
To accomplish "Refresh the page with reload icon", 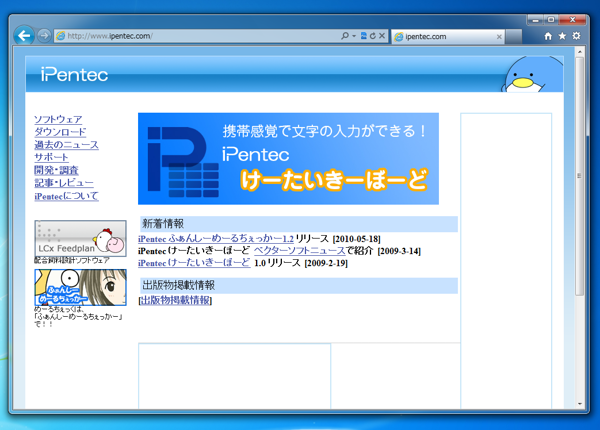I will click(372, 36).
